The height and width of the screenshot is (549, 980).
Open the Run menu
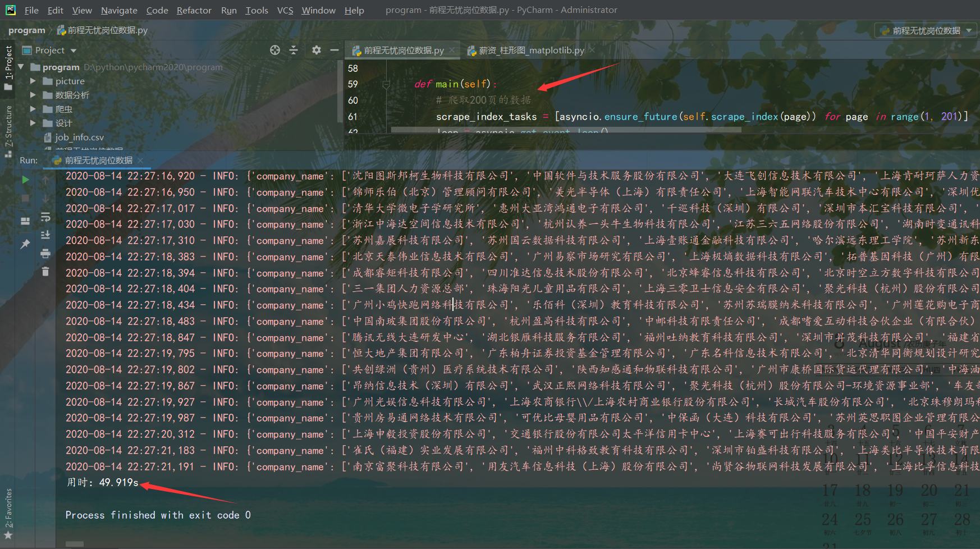coord(229,10)
